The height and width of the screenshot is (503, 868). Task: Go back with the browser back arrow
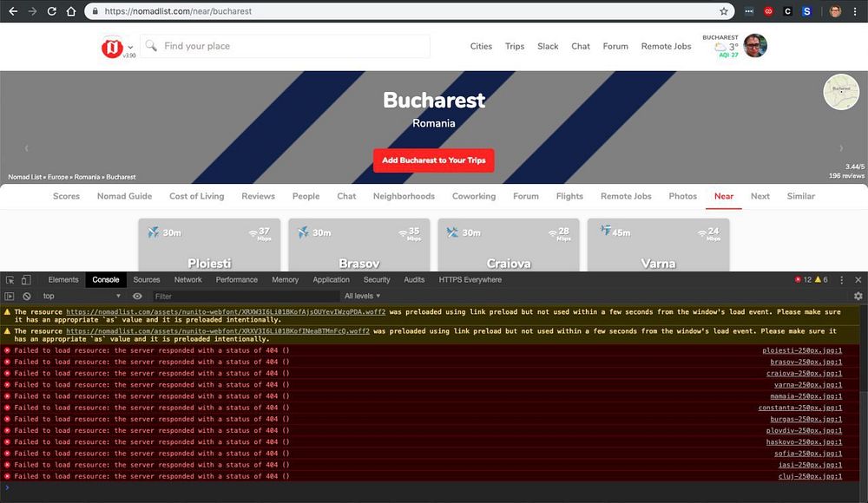point(13,11)
